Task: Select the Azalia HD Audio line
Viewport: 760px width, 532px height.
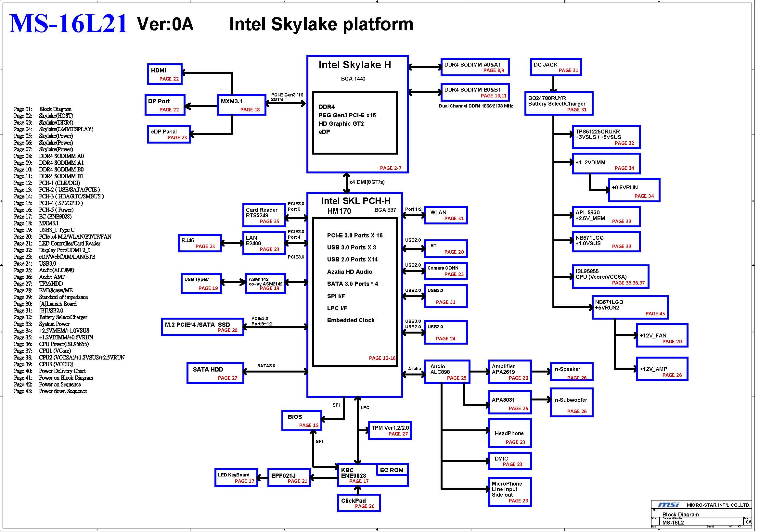Action: tap(350, 272)
